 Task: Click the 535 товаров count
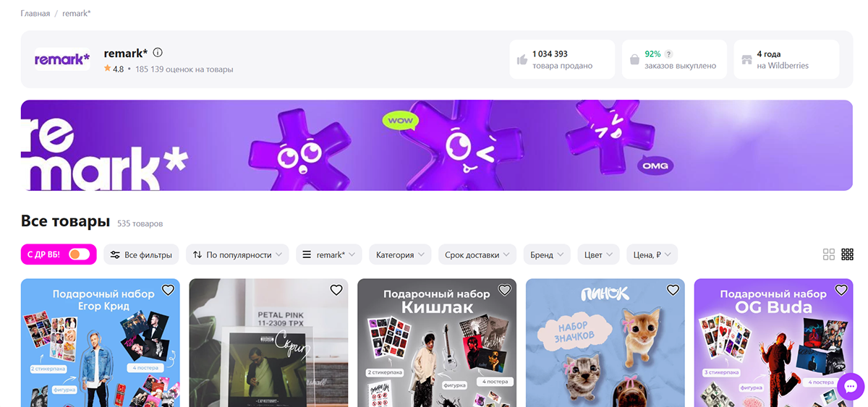click(x=140, y=223)
